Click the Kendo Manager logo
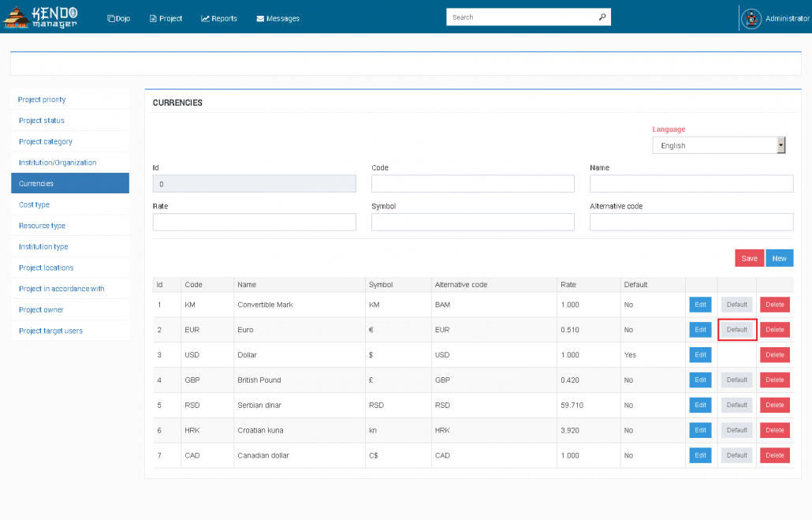Screen dimensions: 812x520 40,17
